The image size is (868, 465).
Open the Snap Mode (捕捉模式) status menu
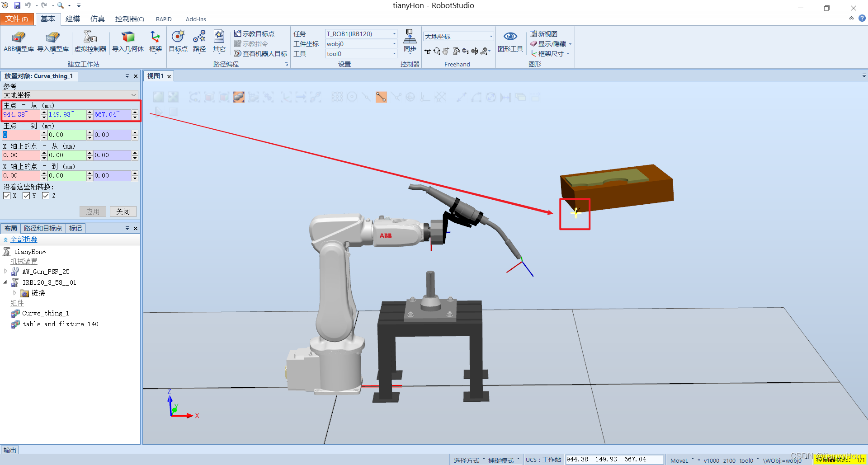(x=504, y=460)
